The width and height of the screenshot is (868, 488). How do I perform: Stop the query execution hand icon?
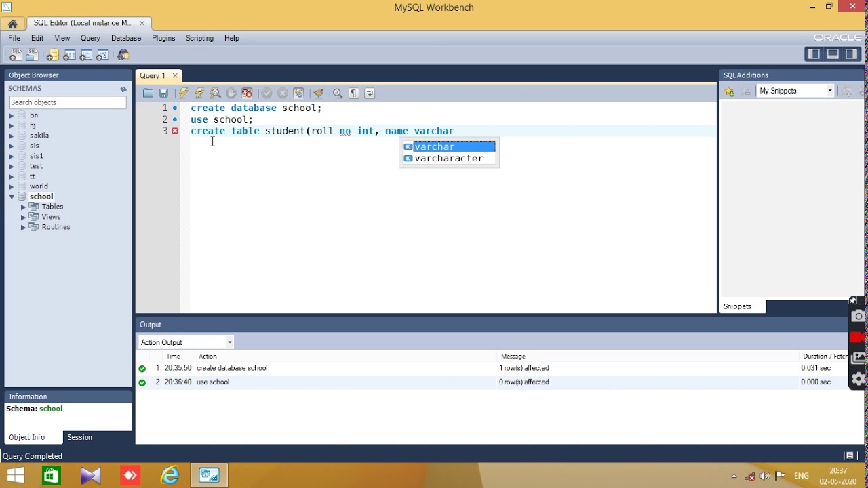pyautogui.click(x=231, y=94)
